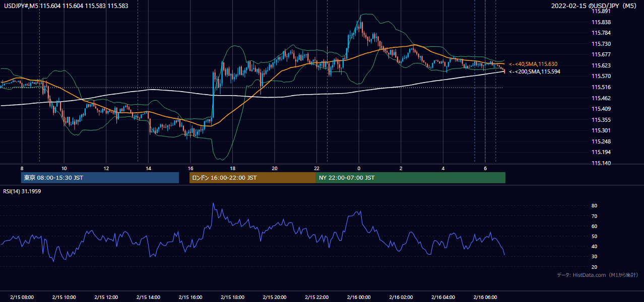Click the 2/15 12:00 time label
This screenshot has width=644, height=302.
(x=106, y=297)
